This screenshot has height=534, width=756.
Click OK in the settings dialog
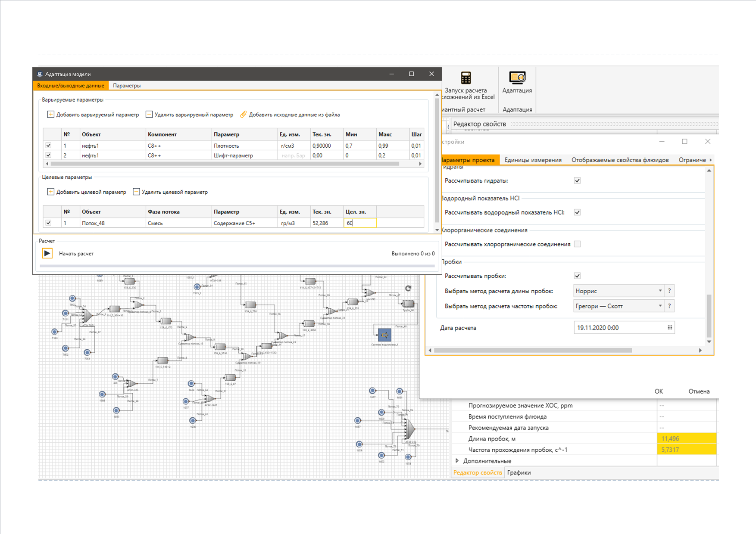[659, 391]
